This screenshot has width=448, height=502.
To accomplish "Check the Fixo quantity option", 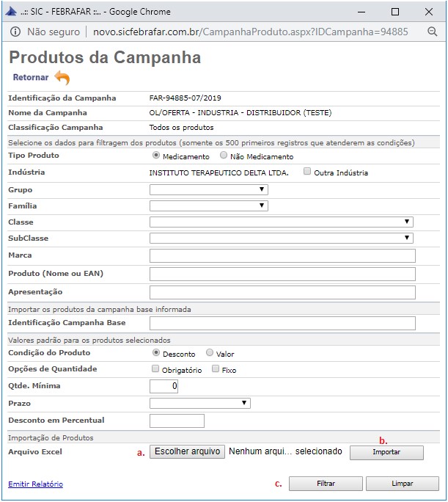I will (x=215, y=369).
